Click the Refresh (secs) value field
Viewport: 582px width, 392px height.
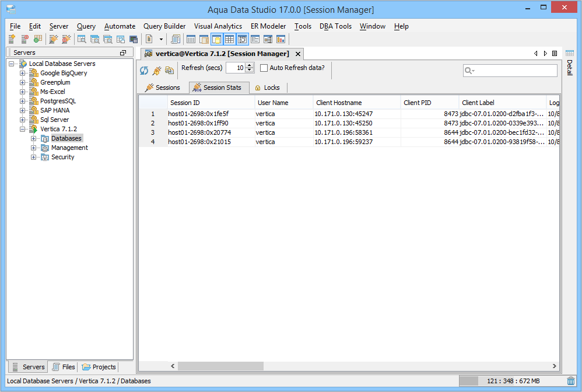click(236, 68)
